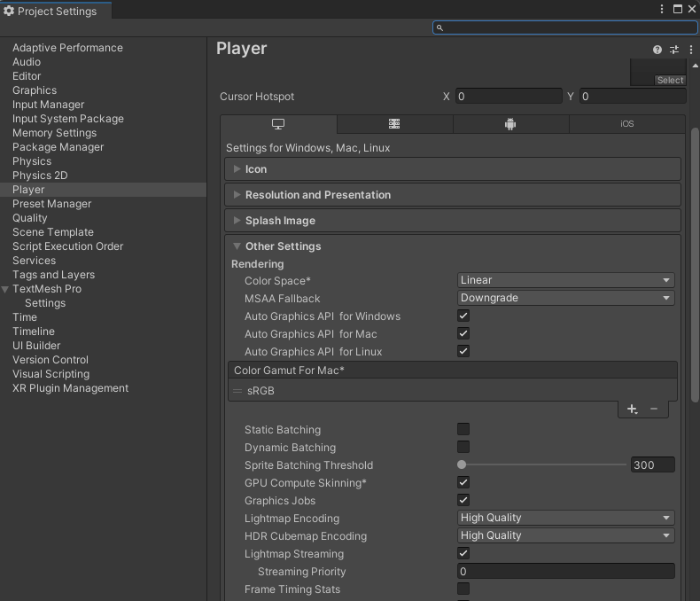700x601 pixels.
Task: Enable Static Batching checkbox
Action: (463, 430)
